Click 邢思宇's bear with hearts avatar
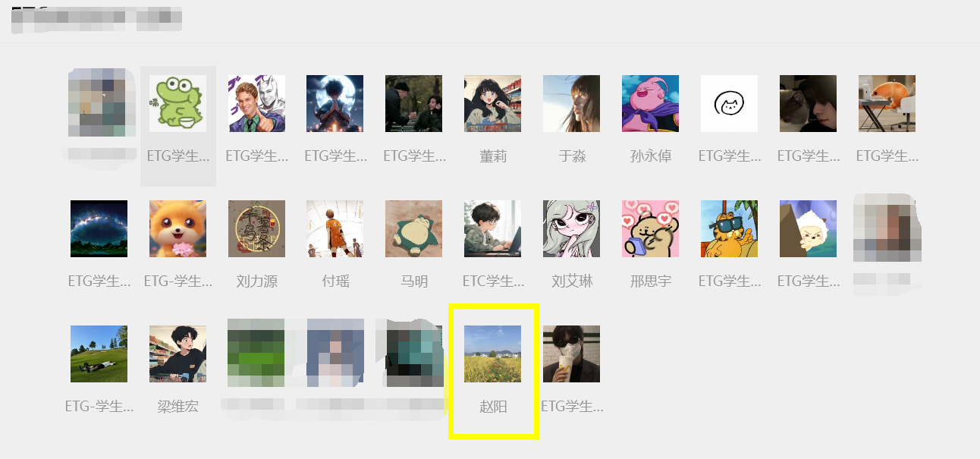This screenshot has height=459, width=980. pyautogui.click(x=651, y=228)
